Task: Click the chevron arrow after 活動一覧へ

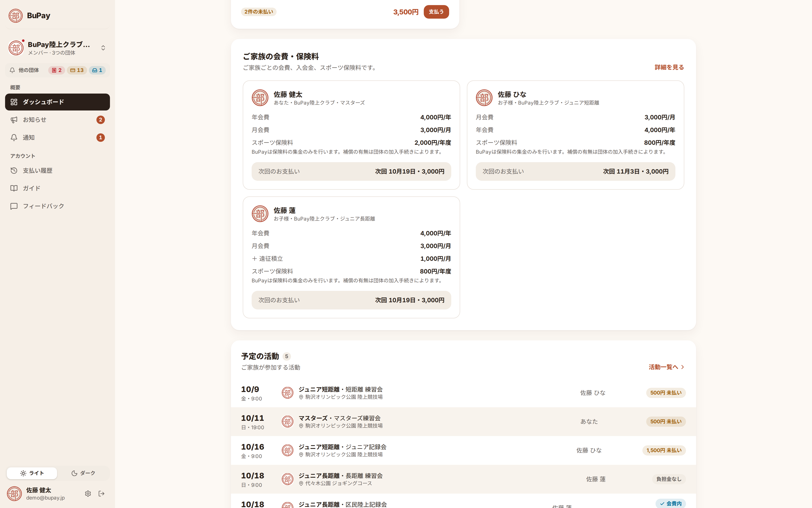Action: click(x=682, y=367)
